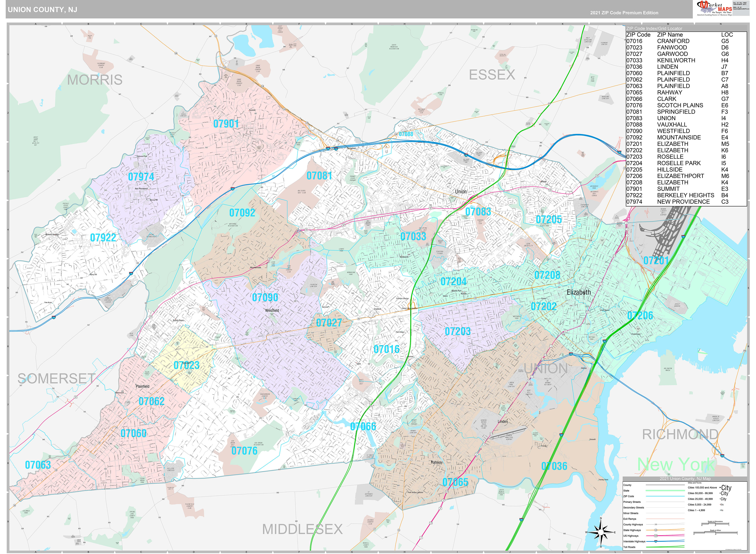The height and width of the screenshot is (554, 756).
Task: Click the 07063 ZIP label on the map
Action: coord(38,465)
